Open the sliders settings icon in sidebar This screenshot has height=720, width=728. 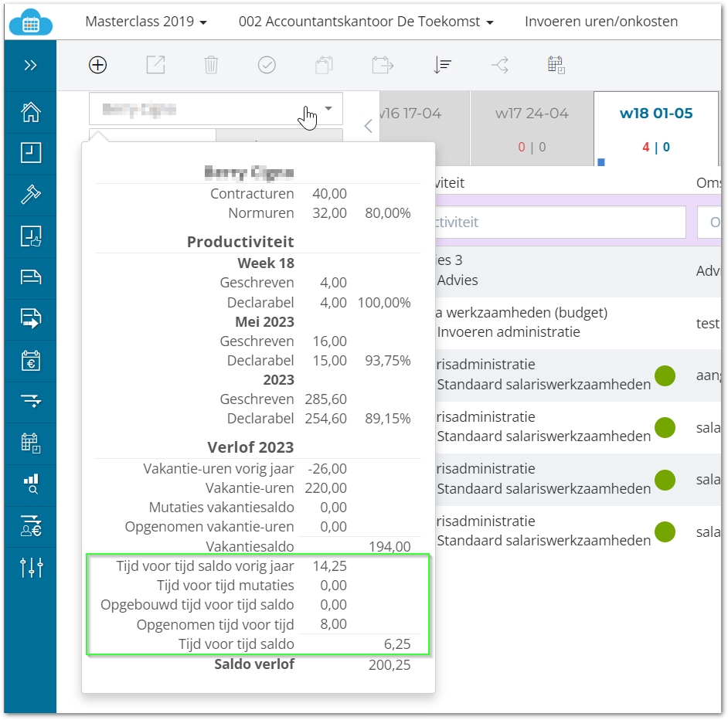(30, 568)
